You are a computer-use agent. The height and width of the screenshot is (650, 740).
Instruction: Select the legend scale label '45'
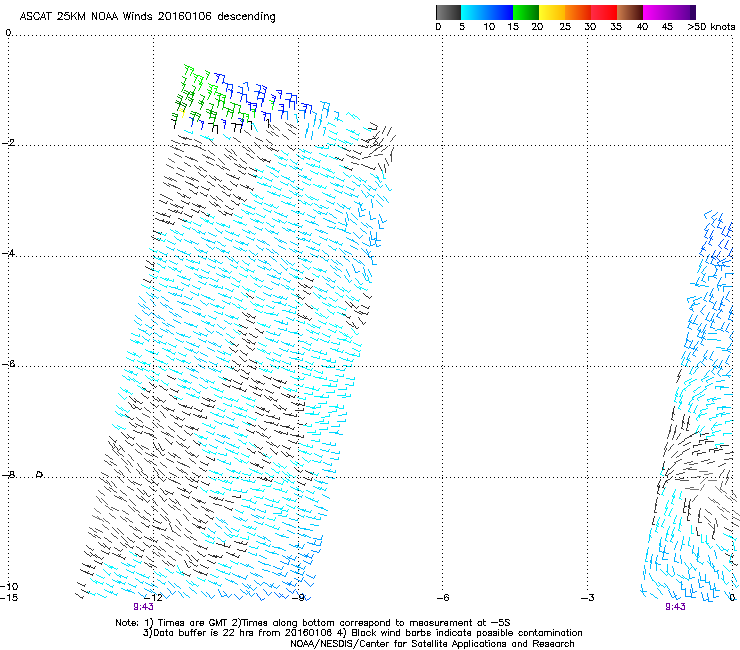pyautogui.click(x=667, y=27)
